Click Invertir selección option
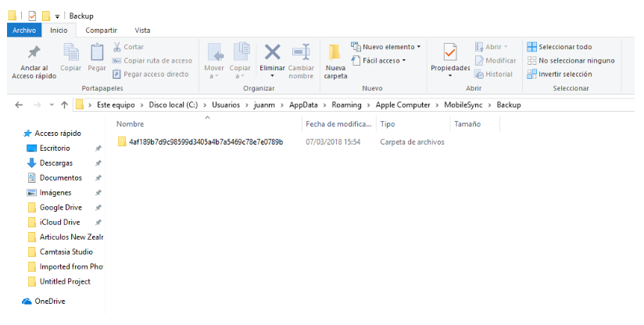Image resolution: width=644 pixels, height=325 pixels. [564, 74]
